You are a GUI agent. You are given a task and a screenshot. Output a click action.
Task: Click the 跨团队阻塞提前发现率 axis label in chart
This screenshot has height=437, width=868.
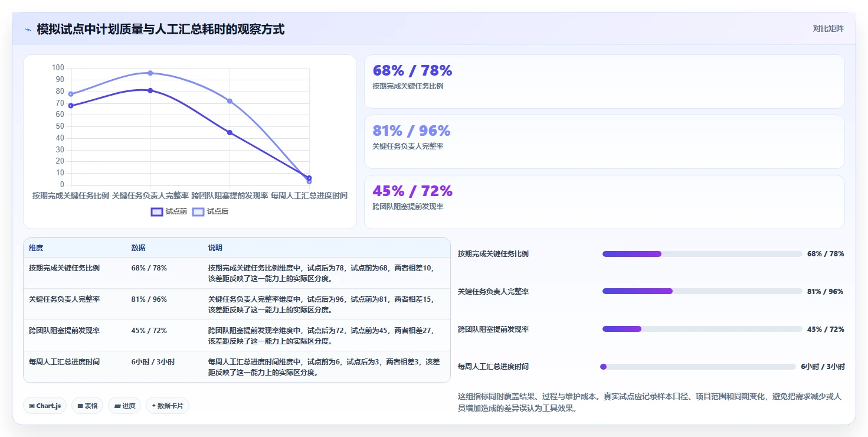pos(230,195)
